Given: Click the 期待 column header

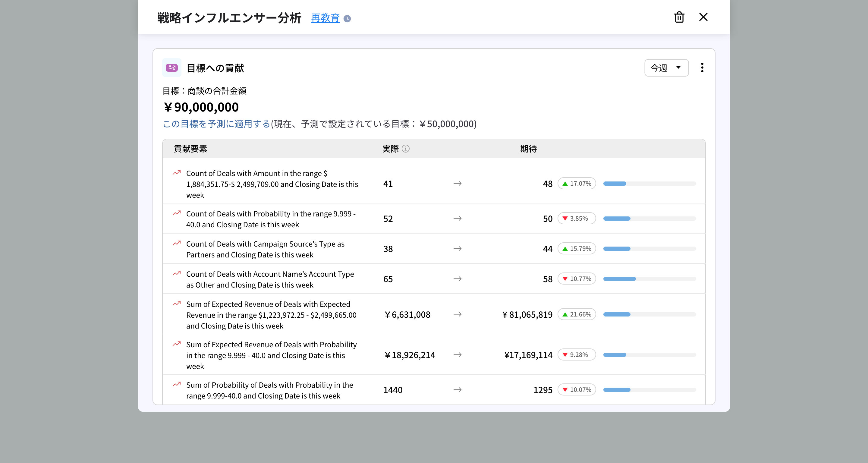Looking at the screenshot, I should click(528, 149).
